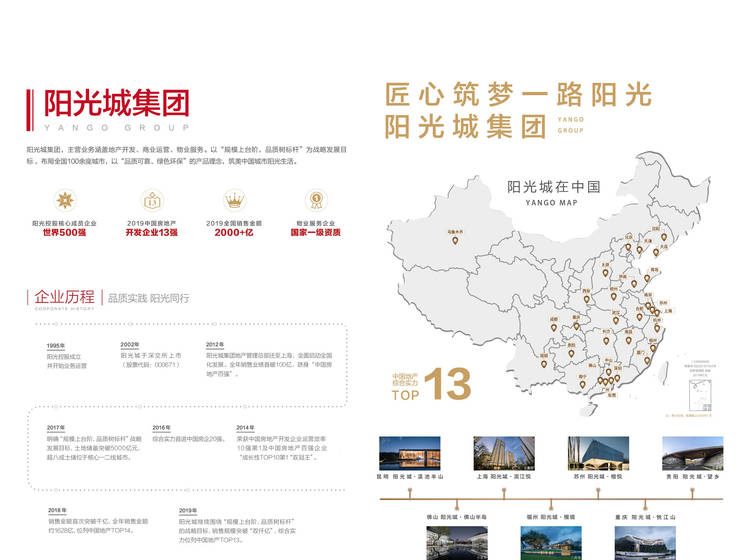The height and width of the screenshot is (560, 750).
Task: Click the 2012年 history entry
Action: (x=269, y=360)
